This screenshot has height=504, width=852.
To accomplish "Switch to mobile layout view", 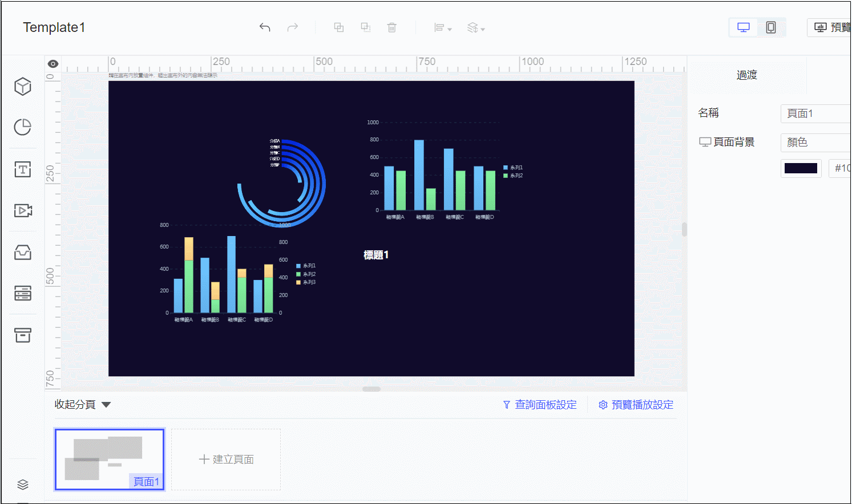I will pyautogui.click(x=771, y=27).
